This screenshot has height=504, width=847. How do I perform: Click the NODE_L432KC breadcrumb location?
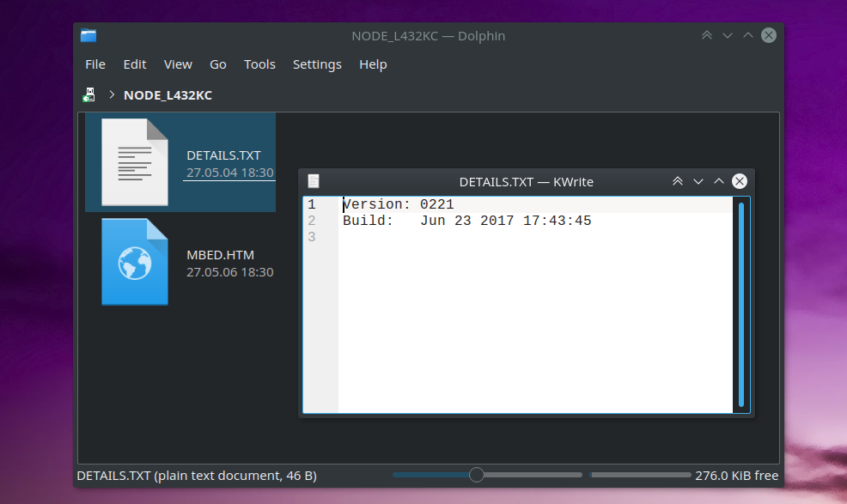tap(168, 95)
